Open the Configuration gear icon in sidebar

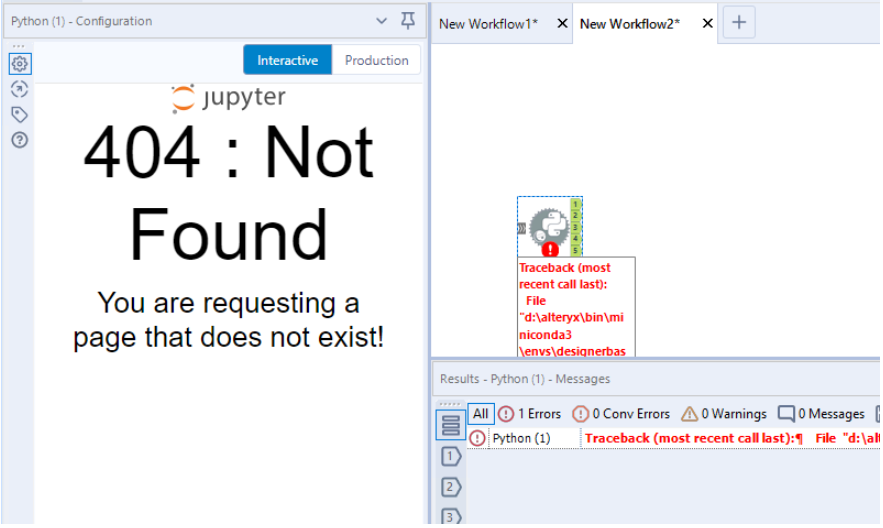pos(20,64)
